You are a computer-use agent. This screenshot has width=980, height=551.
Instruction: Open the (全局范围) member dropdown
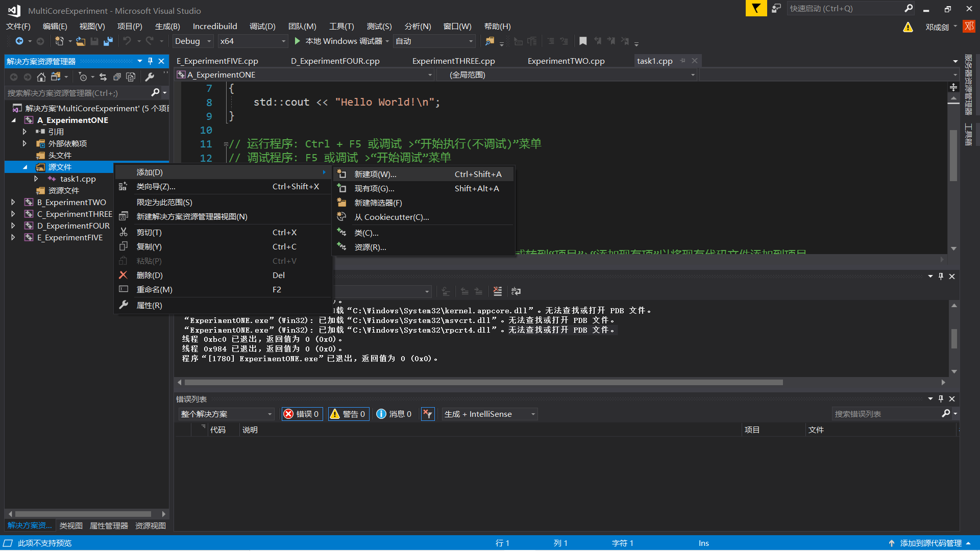[x=567, y=75]
